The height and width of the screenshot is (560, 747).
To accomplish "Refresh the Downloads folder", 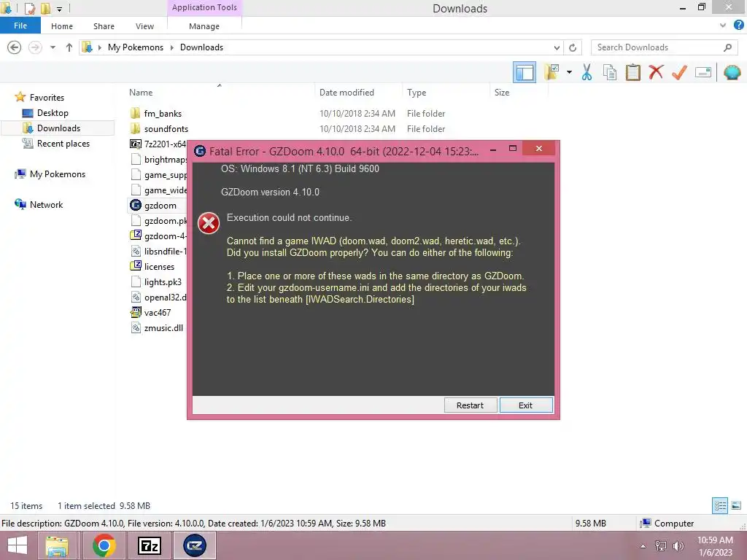I will point(573,47).
